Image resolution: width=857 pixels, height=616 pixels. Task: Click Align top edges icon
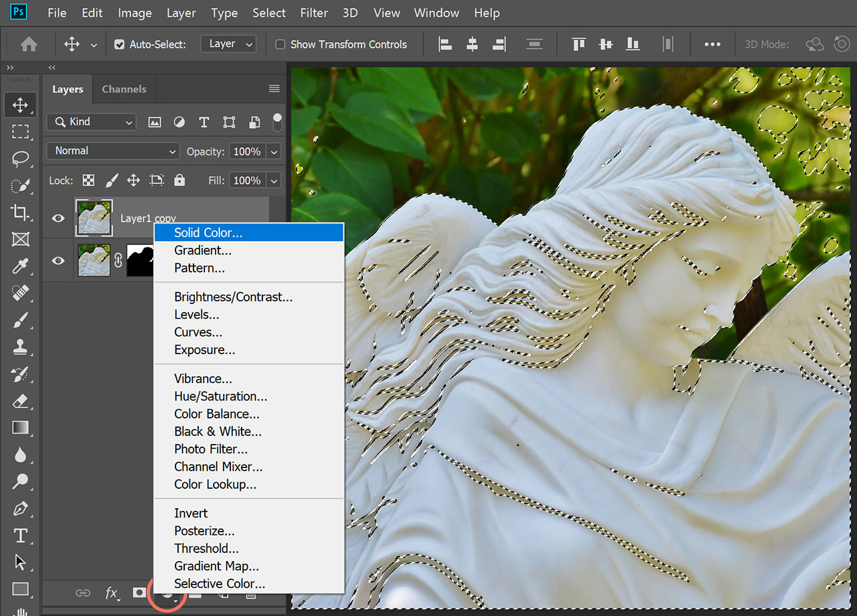pyautogui.click(x=579, y=44)
